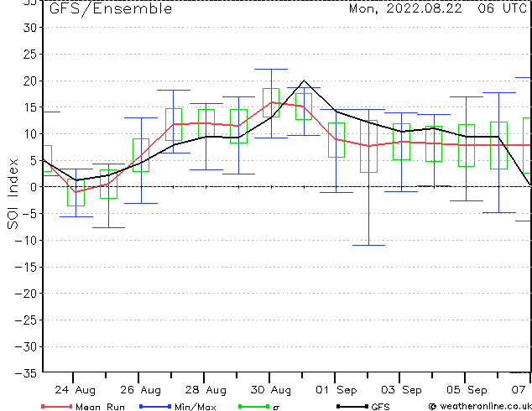The height and width of the screenshot is (411, 532).
Task: Click the y-axis value '5'
Action: 33,160
